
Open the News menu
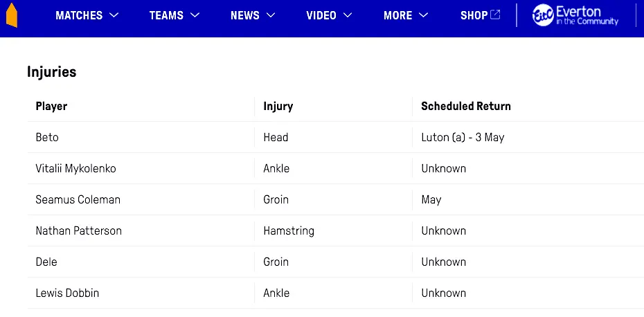pos(245,15)
